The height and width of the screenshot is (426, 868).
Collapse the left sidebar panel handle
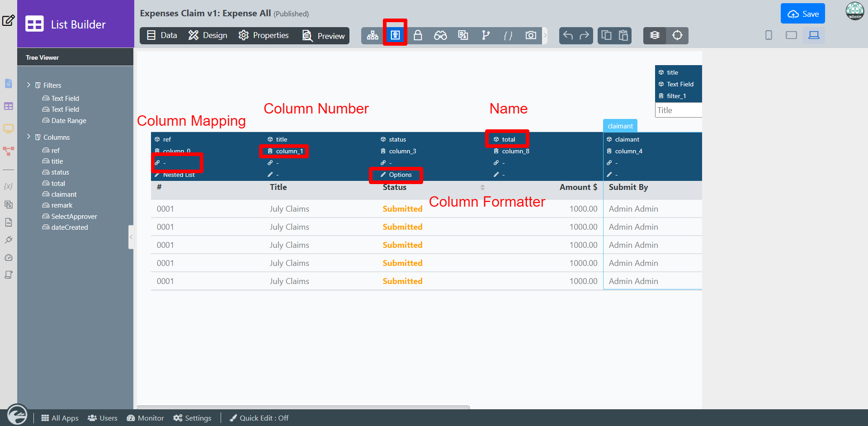click(x=131, y=237)
